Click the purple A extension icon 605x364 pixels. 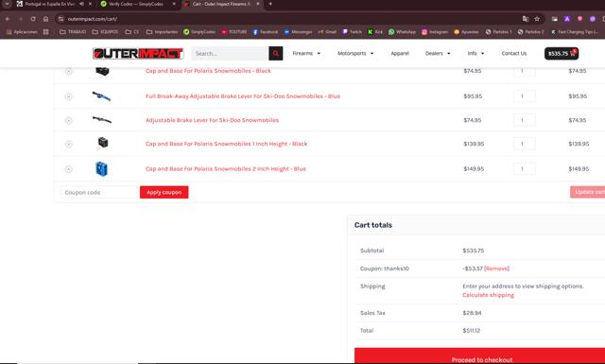567,19
